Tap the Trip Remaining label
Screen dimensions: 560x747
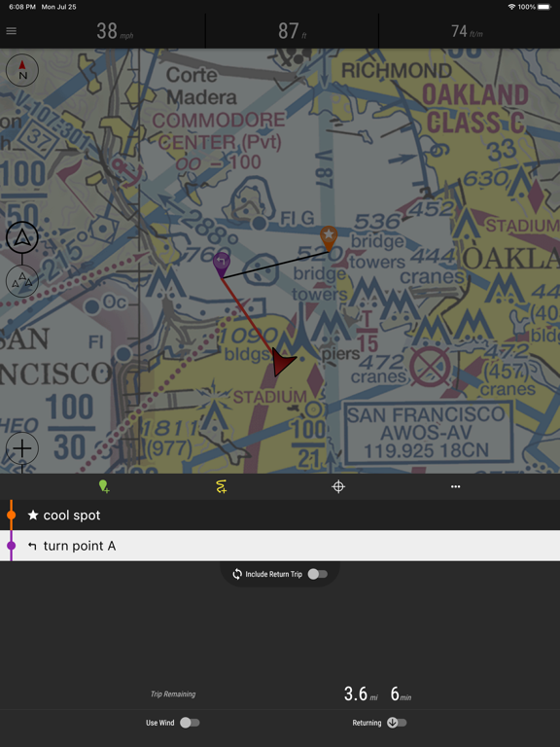coord(173,694)
